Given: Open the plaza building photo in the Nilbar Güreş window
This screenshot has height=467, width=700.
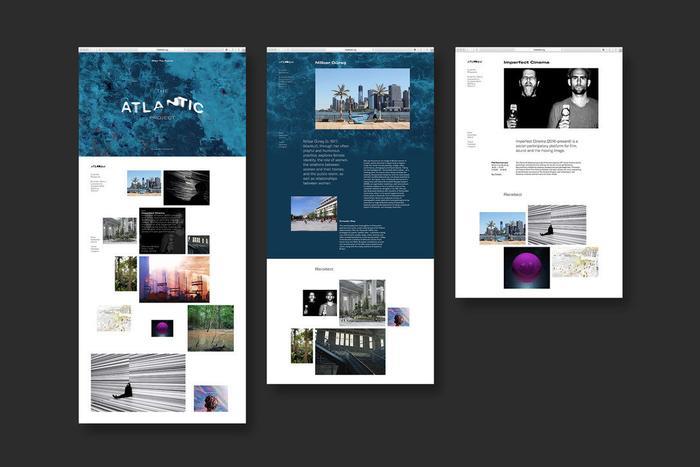Looking at the screenshot, I should (x=314, y=213).
